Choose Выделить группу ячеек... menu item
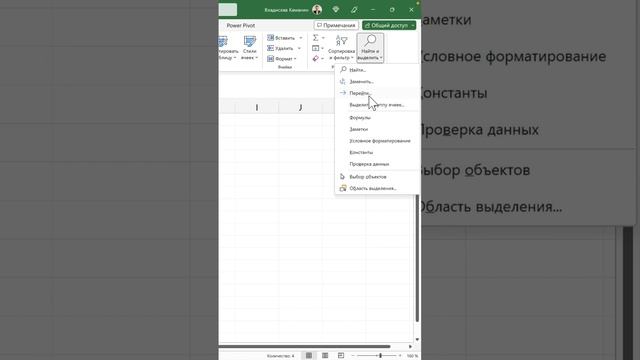Image resolution: width=640 pixels, height=360 pixels. pyautogui.click(x=378, y=105)
